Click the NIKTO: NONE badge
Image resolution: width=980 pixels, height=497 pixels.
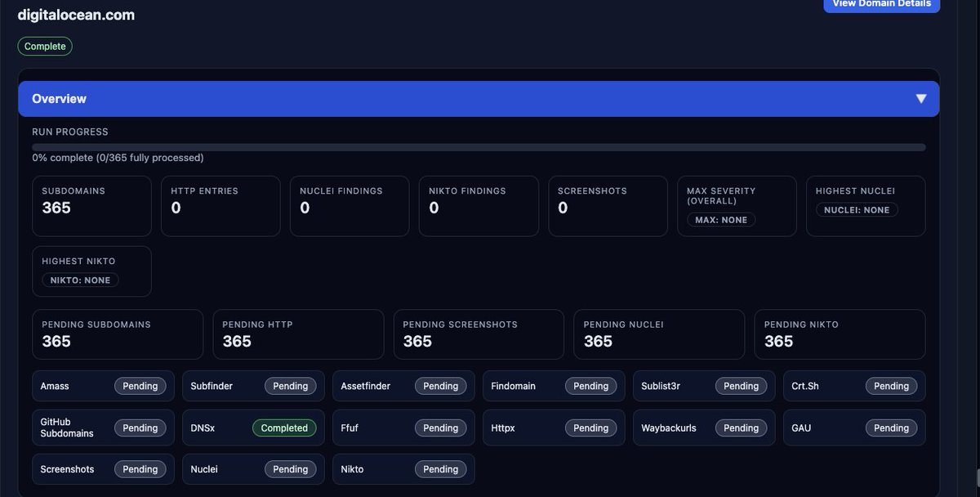(x=81, y=280)
